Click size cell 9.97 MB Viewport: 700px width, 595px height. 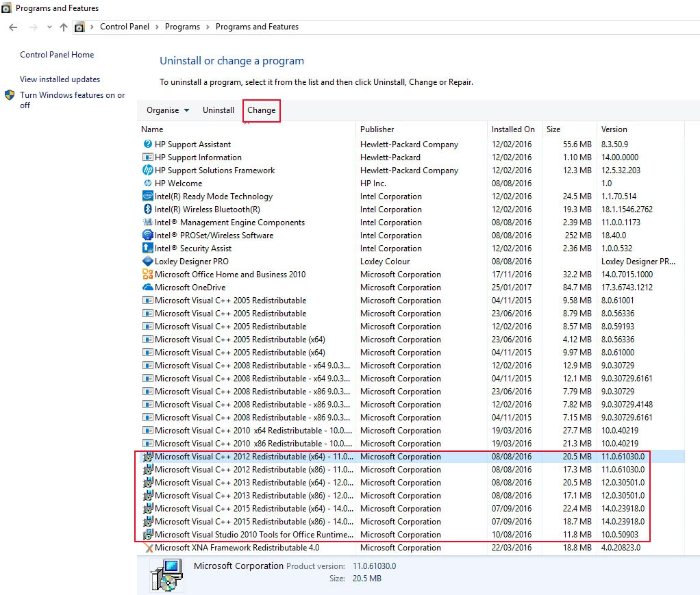tap(577, 352)
